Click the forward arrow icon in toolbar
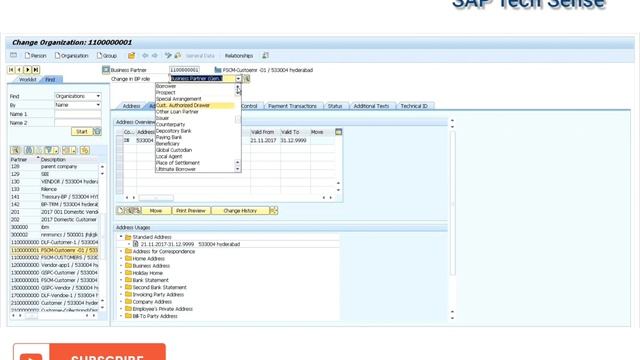Screen dimensions: 640x360 pyautogui.click(x=155, y=56)
